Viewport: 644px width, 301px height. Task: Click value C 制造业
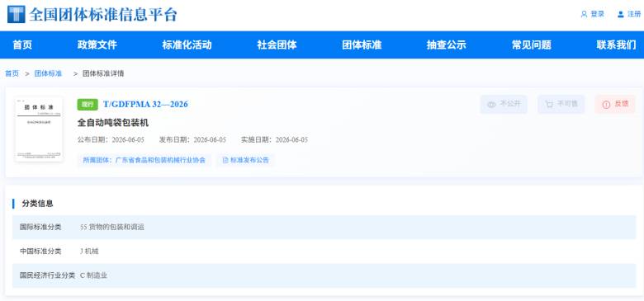coord(93,275)
